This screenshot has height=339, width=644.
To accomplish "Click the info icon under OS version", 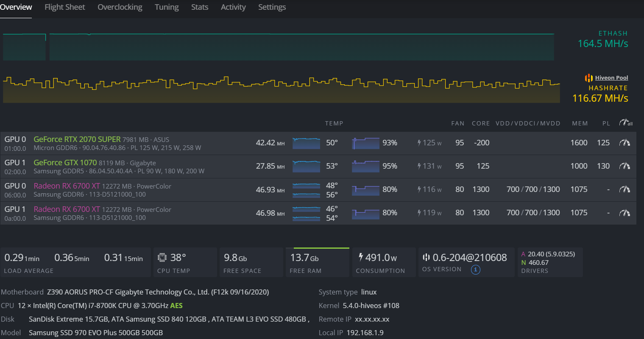I will (x=475, y=270).
